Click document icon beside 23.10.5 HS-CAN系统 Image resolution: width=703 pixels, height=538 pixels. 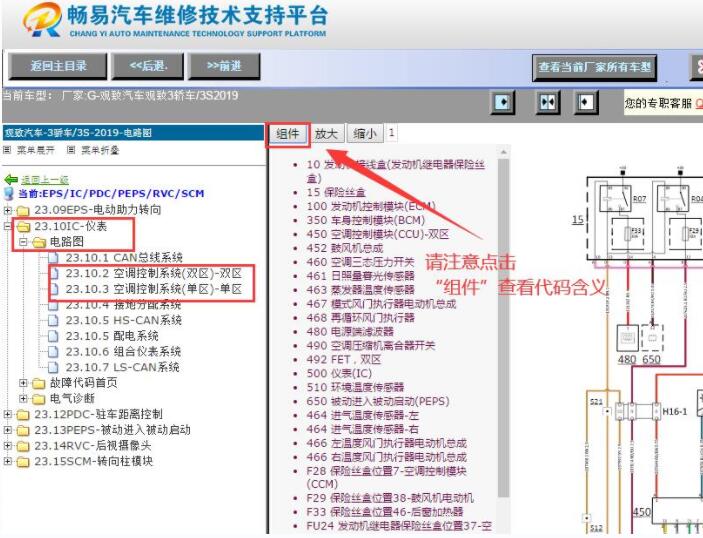point(53,320)
